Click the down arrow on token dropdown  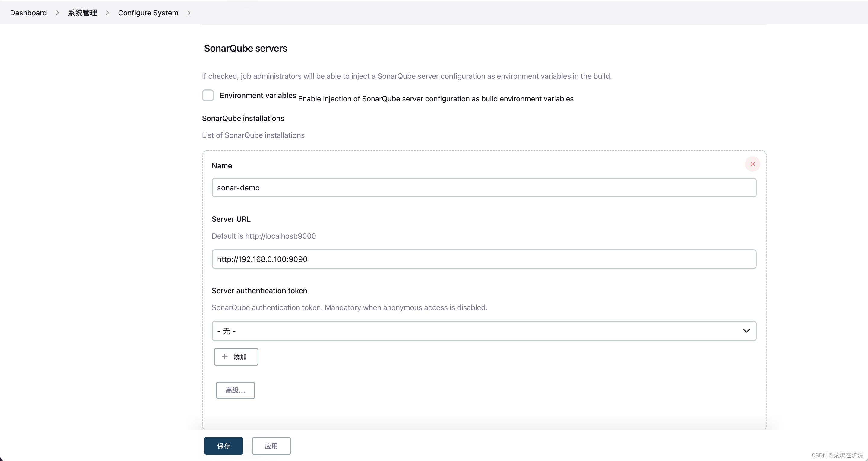pyautogui.click(x=746, y=331)
